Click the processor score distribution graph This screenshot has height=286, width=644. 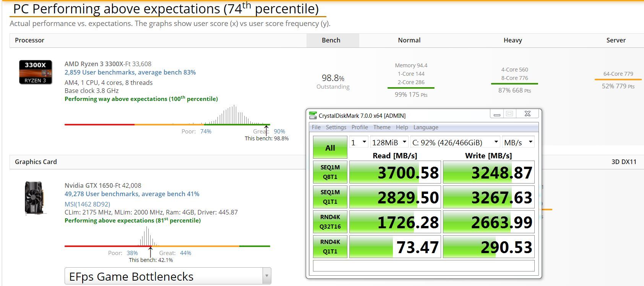(167, 115)
